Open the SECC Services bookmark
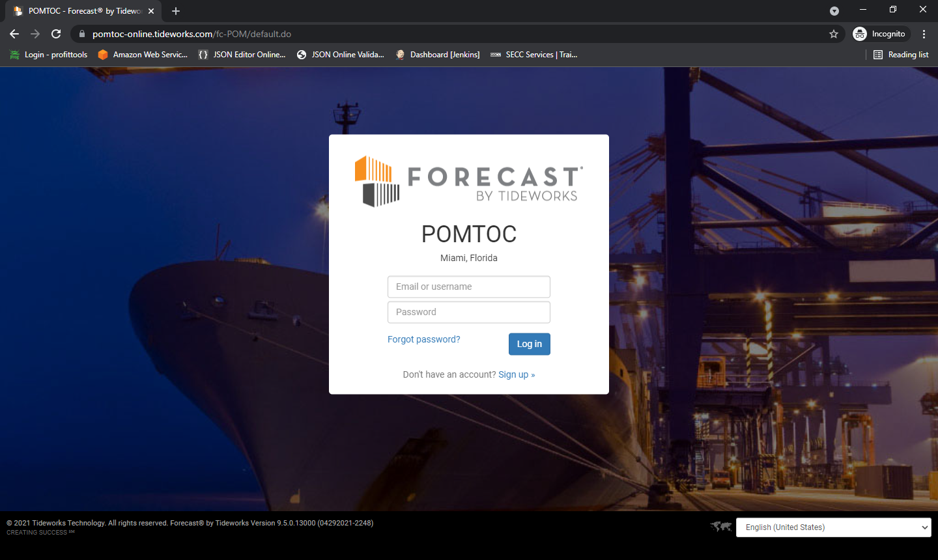This screenshot has width=938, height=560. [533, 55]
